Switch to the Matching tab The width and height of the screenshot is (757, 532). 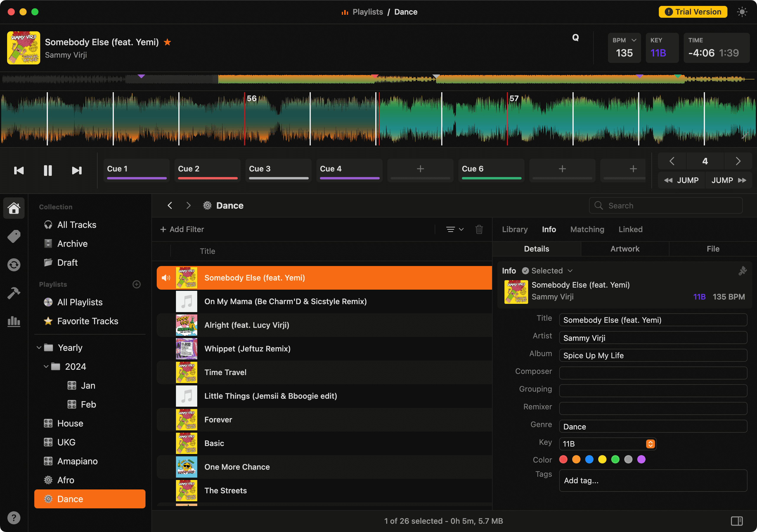coord(587,229)
